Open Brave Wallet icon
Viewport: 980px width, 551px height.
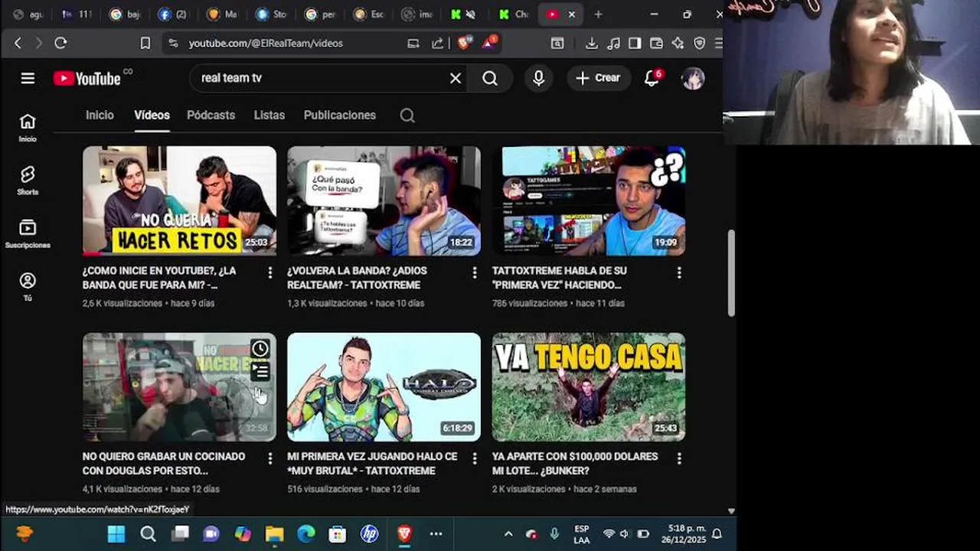[x=656, y=44]
